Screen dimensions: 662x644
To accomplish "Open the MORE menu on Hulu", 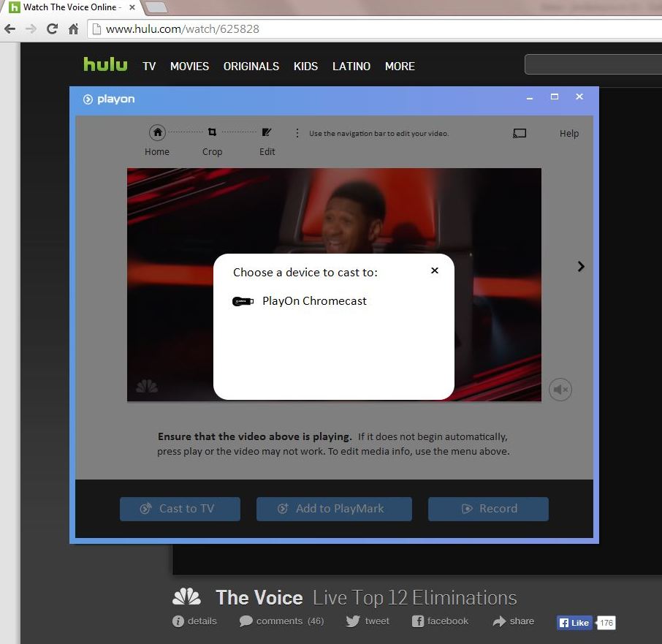I will pyautogui.click(x=400, y=67).
